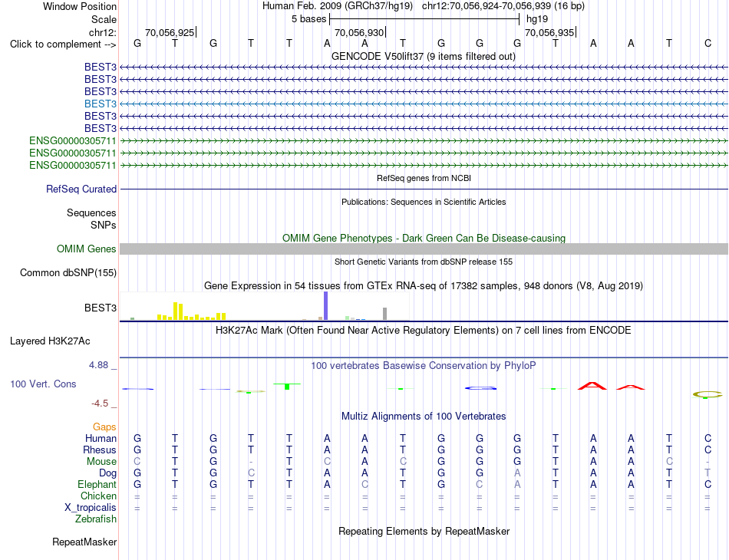Open the 'Repeating Elements by RepeatMasker' title
Screen dimensions: 729x560
pos(424,531)
